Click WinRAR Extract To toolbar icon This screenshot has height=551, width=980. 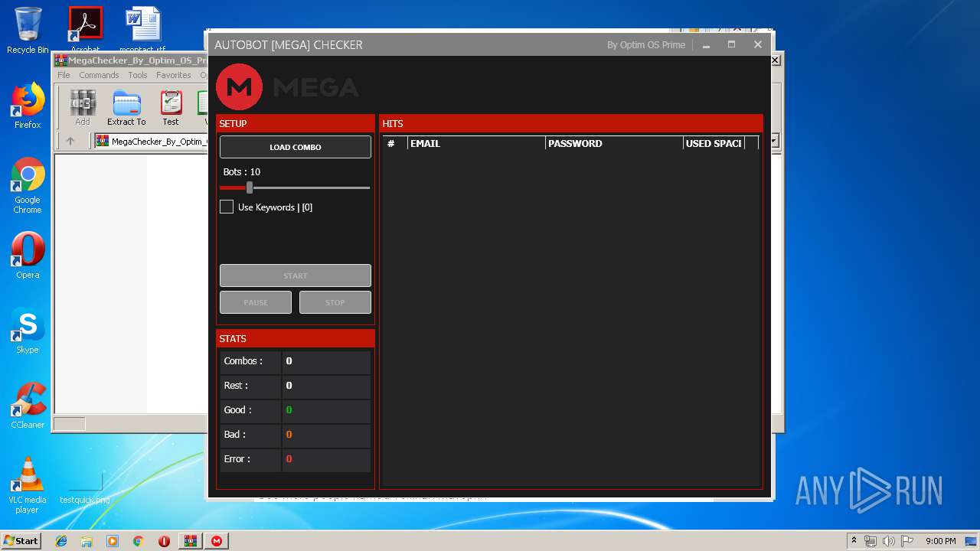pos(126,108)
